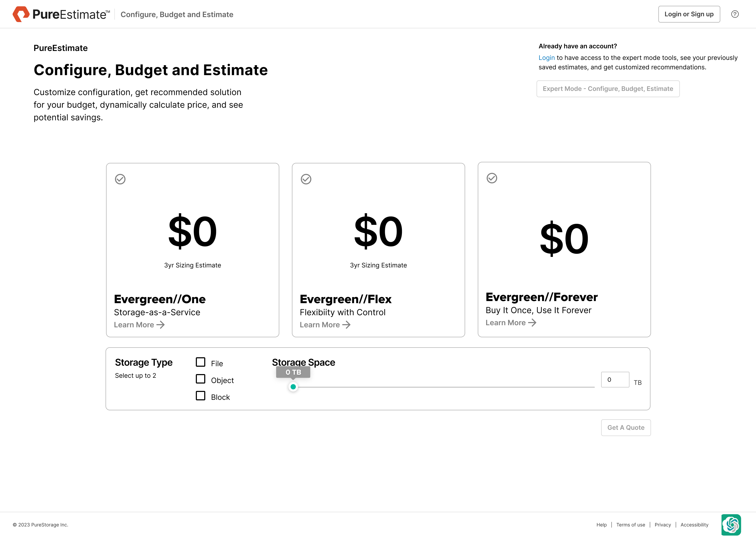The width and height of the screenshot is (756, 538).
Task: Enable the File storage type checkbox
Action: pos(201,362)
